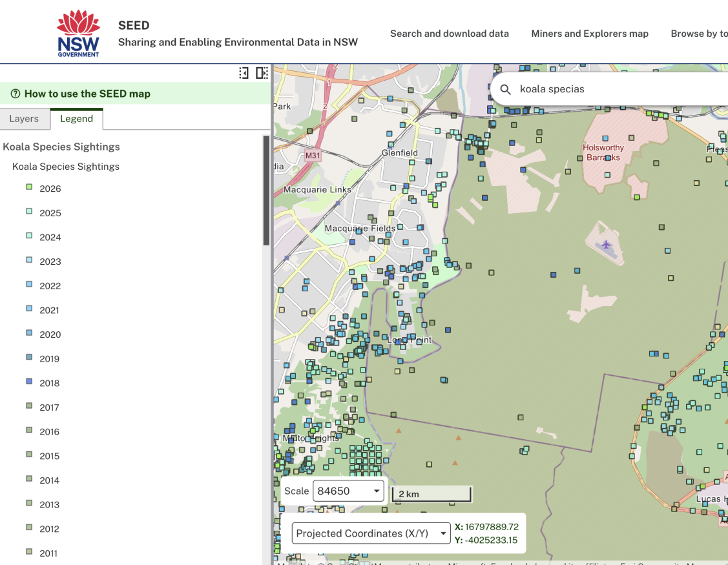Click the 2023 legend entry text

click(x=50, y=262)
